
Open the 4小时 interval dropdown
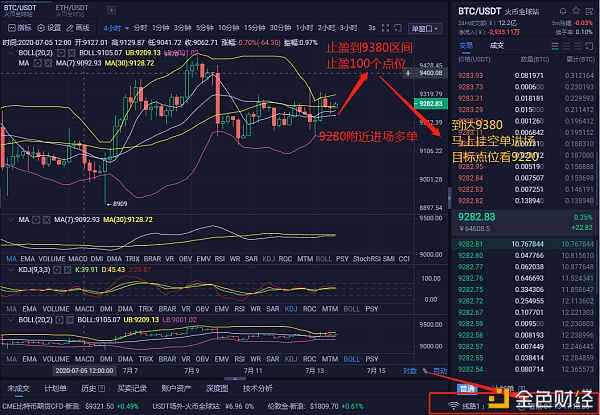pos(116,28)
